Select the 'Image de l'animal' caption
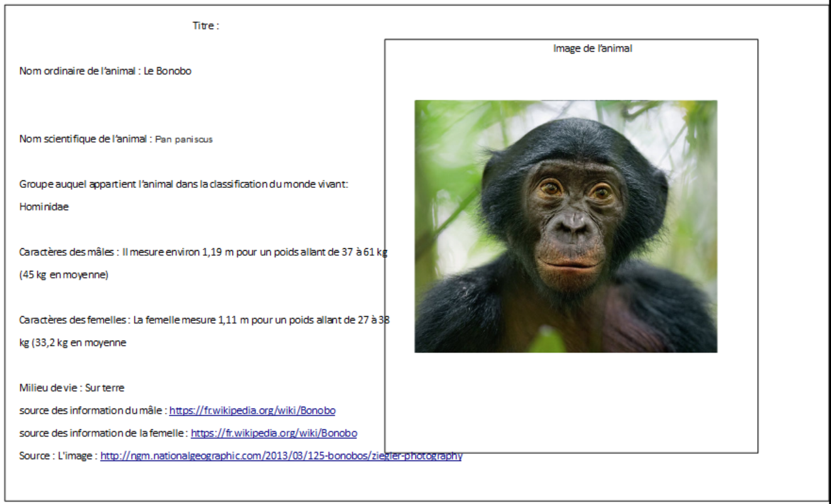This screenshot has width=831, height=504. click(592, 48)
